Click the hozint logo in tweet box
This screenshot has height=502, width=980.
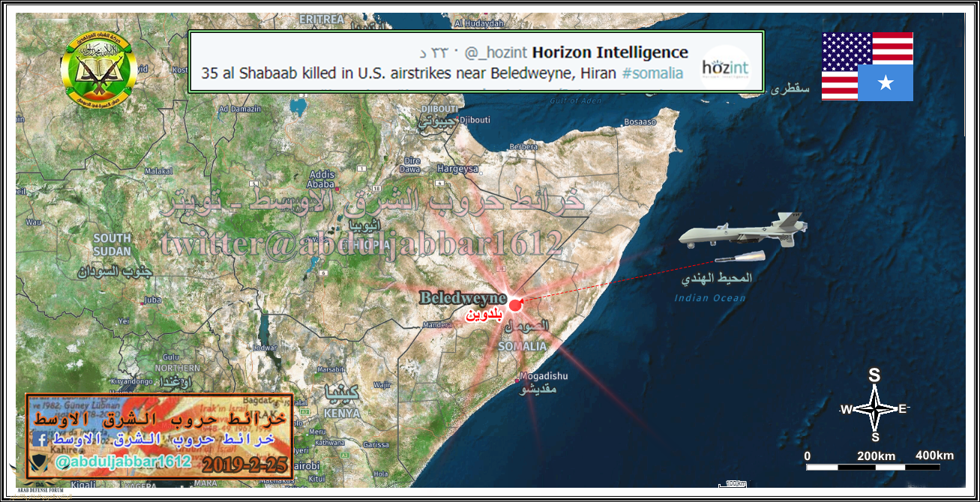(725, 69)
